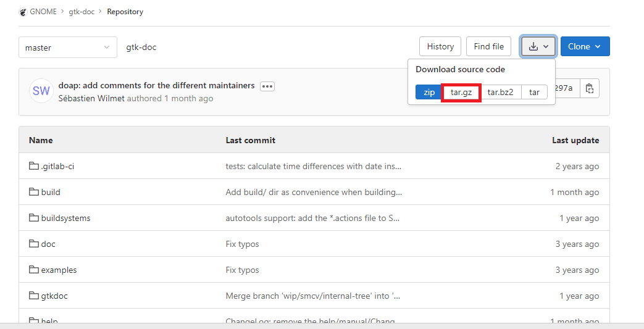
Task: Click the Find file button
Action: 489,46
